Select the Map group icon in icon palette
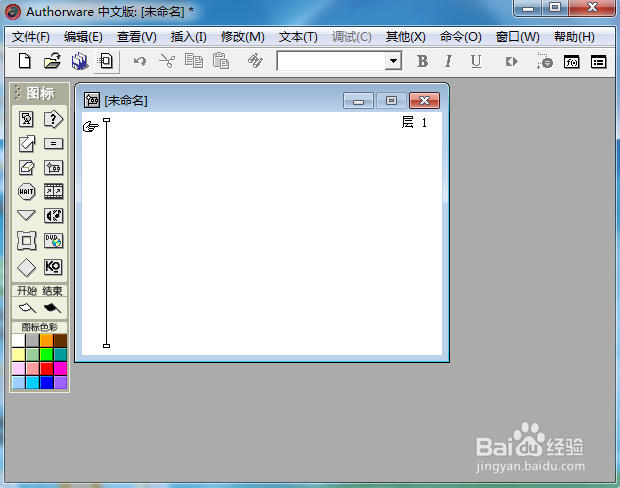Viewport: 620px width, 488px height. [53, 168]
